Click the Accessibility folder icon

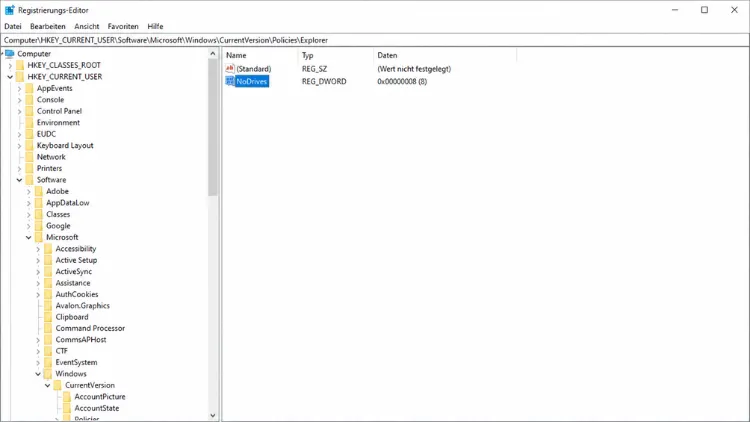tap(48, 249)
